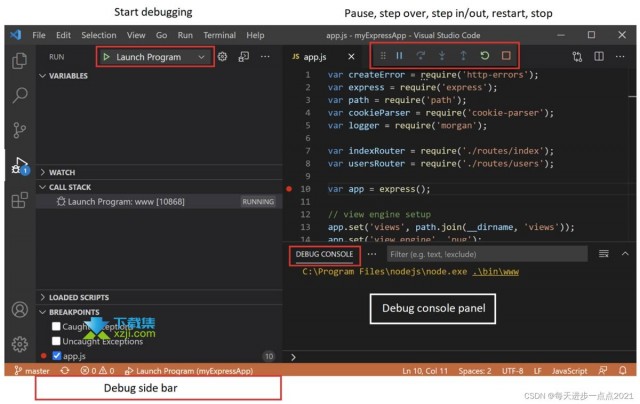Image resolution: width=640 pixels, height=404 pixels.
Task: Change indentation via Spaces: 2
Action: [475, 371]
